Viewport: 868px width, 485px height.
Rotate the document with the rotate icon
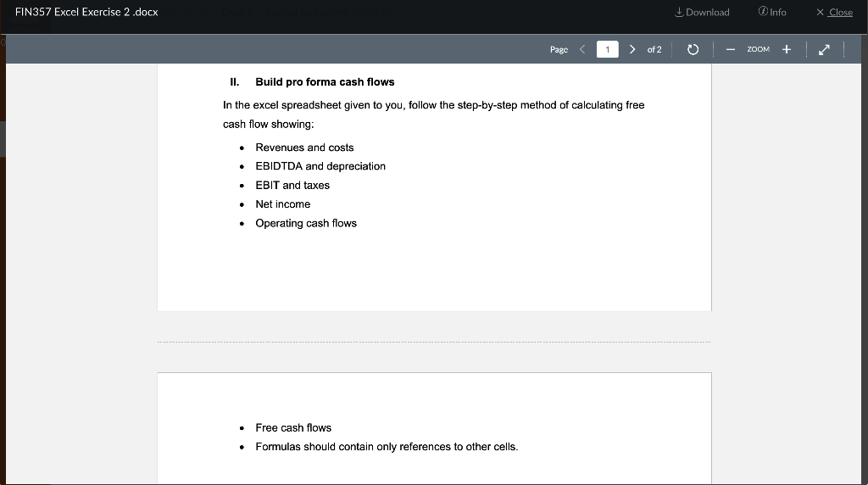[x=693, y=49]
